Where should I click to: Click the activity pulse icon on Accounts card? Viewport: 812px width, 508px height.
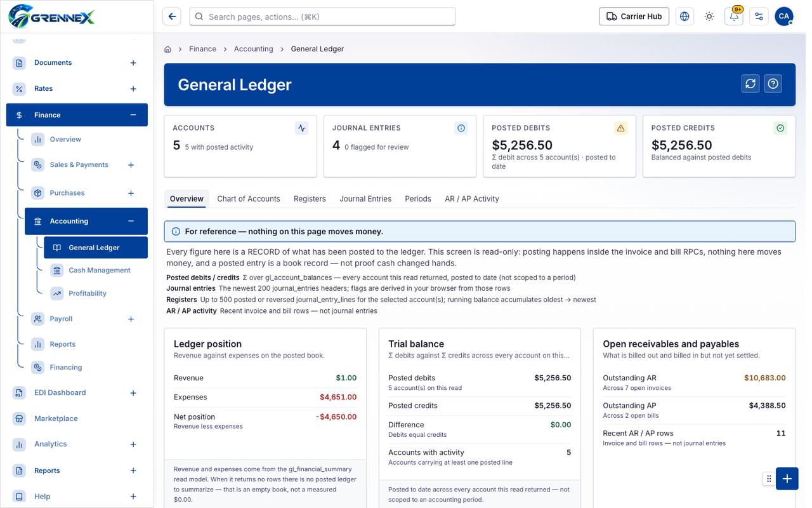click(302, 128)
